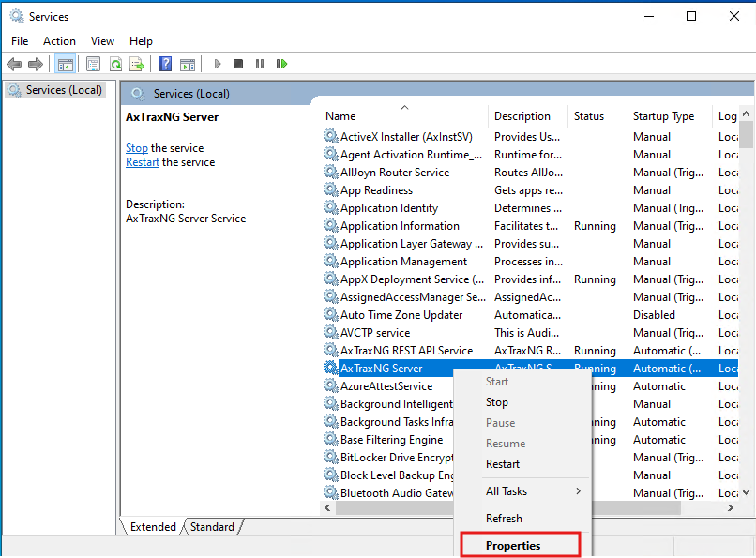Viewport: 756px width, 558px height.
Task: Click the vertical scrollbar down arrow
Action: (747, 492)
